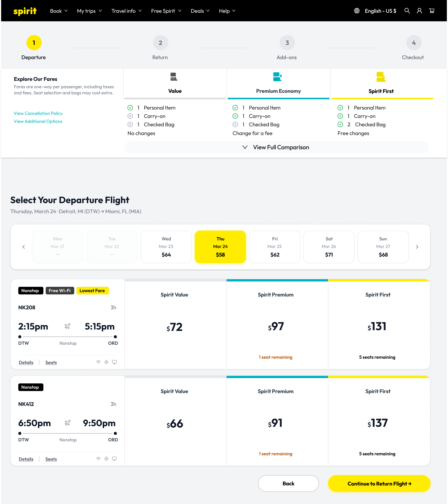Show later dates with right arrow
The width and height of the screenshot is (448, 504).
coord(417,247)
